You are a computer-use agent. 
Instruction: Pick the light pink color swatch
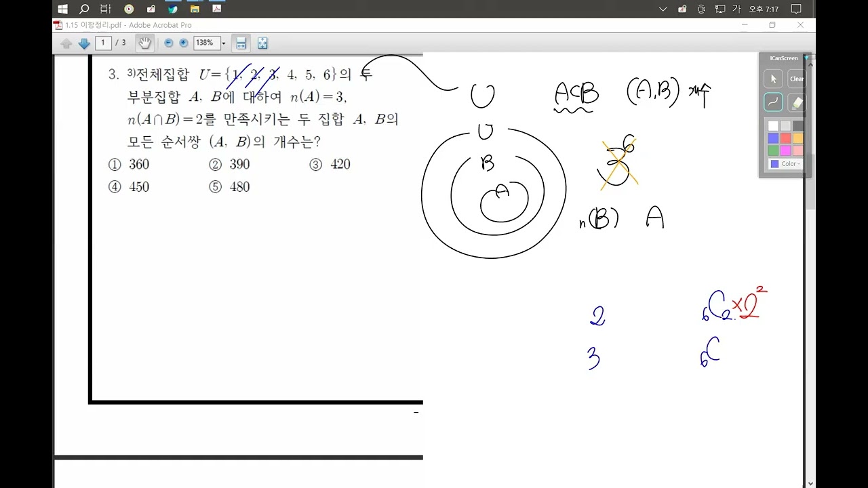click(x=797, y=150)
